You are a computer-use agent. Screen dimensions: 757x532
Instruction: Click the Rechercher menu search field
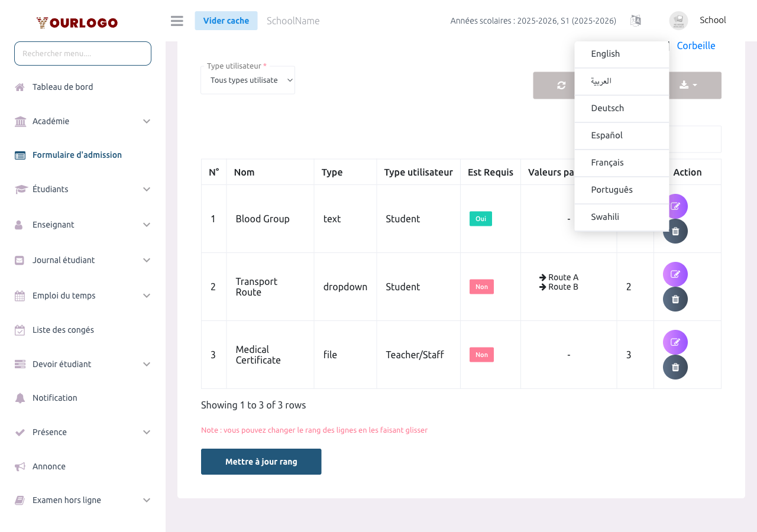83,54
